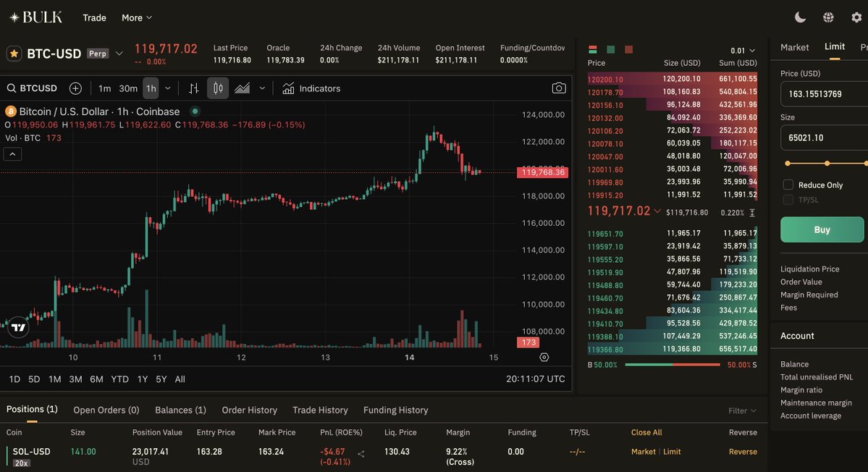Click green market status dot
Screen dimensions: 868x472
click(x=195, y=111)
